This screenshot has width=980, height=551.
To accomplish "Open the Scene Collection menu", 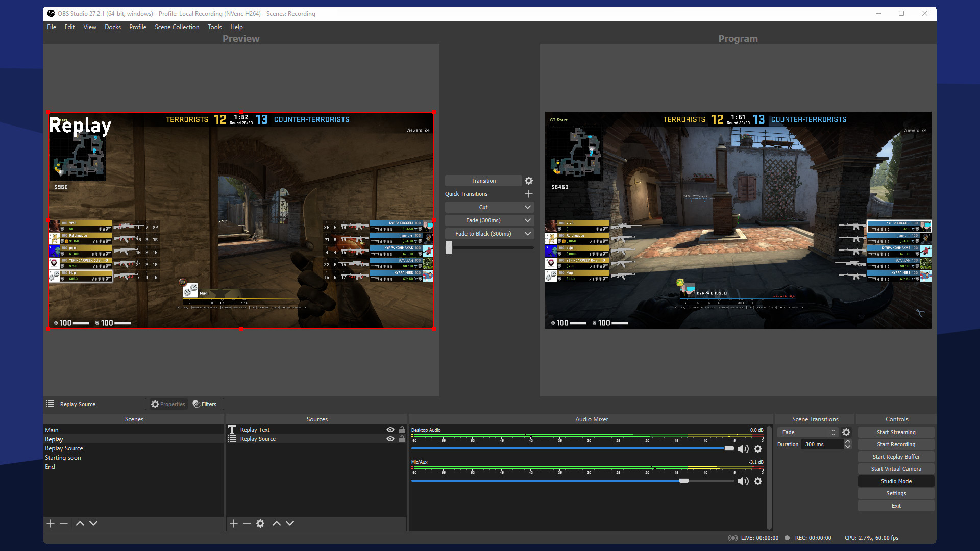I will click(177, 27).
